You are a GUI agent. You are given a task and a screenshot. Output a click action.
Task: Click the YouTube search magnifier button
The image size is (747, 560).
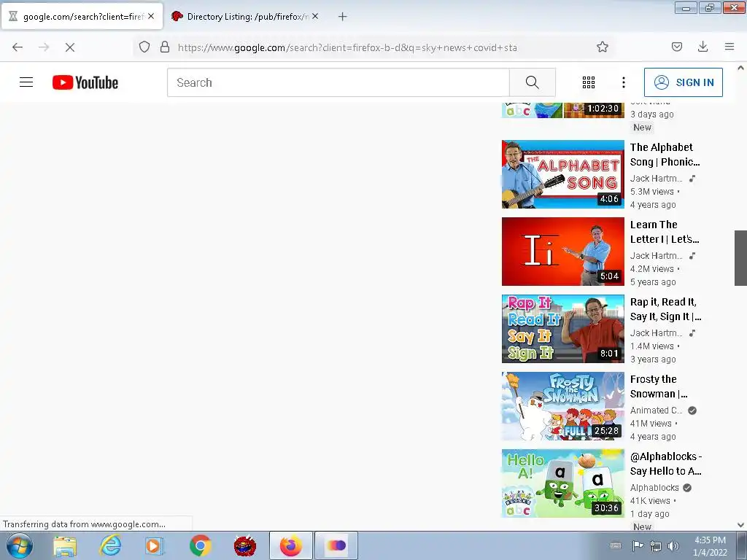click(x=532, y=82)
